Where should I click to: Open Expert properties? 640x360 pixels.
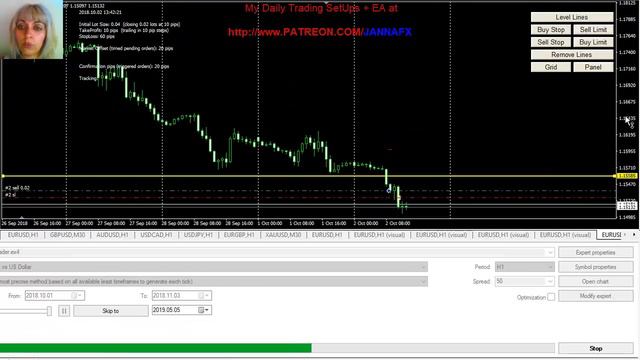click(x=596, y=253)
